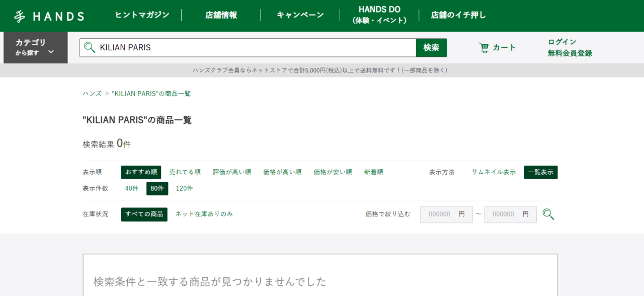Apply price filter with magnifier icon
Screen dimensions: 644x296
tap(548, 214)
